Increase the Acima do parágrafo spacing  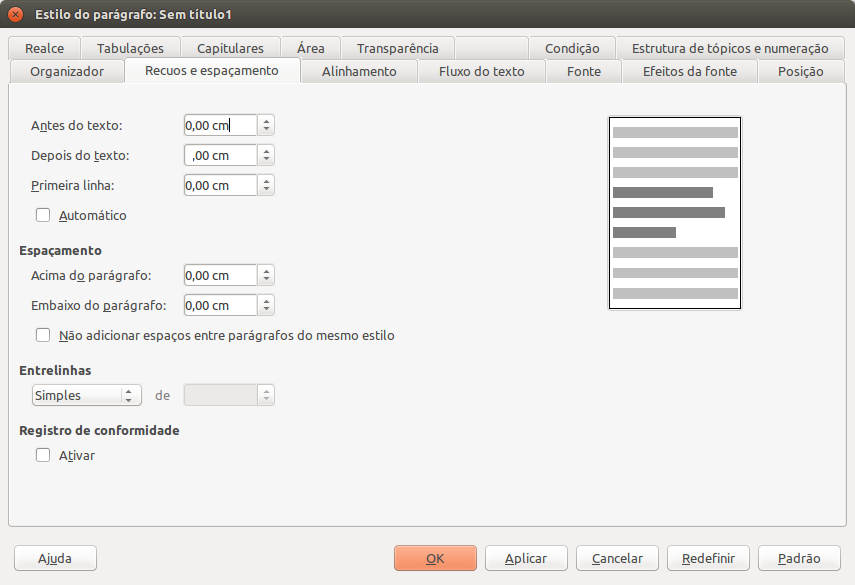(266, 271)
